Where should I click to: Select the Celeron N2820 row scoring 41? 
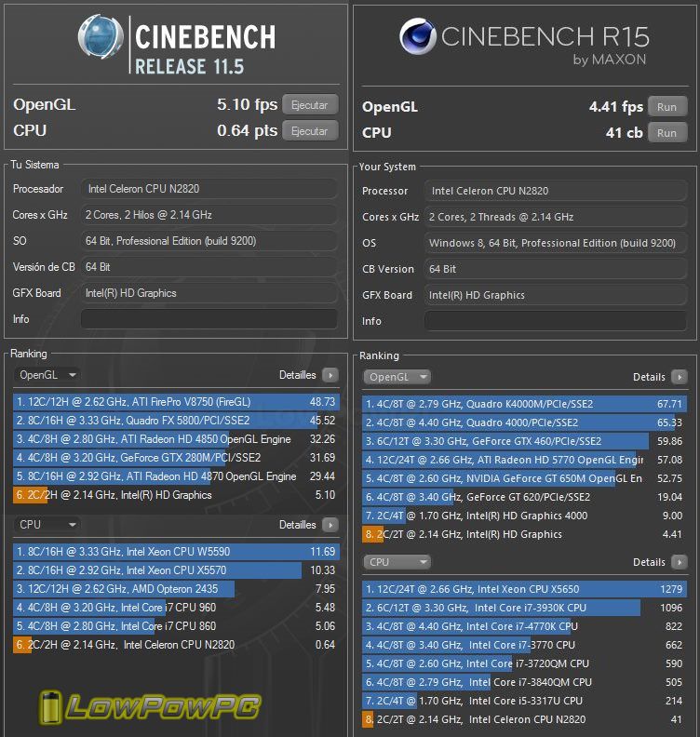(x=525, y=719)
